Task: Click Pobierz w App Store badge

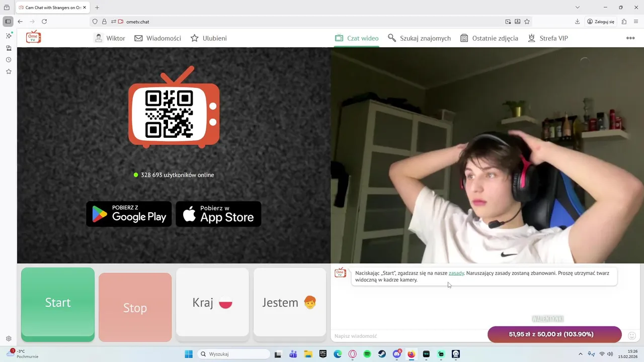Action: click(x=218, y=214)
